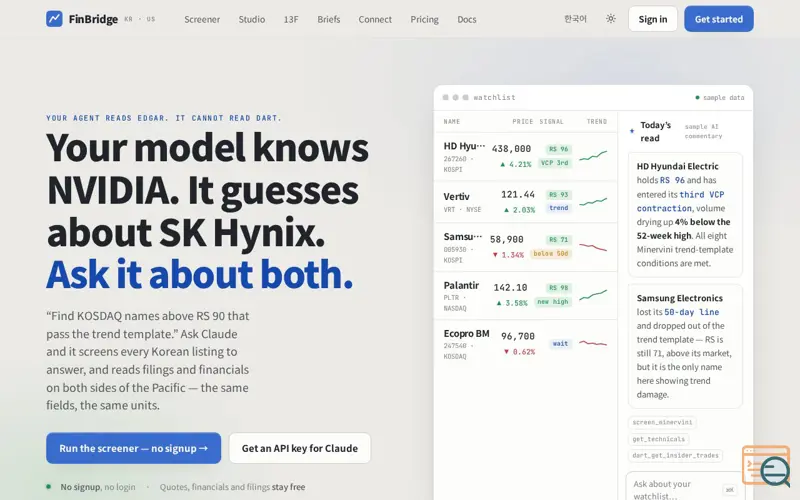Open the Pricing menu item
Screen dimensions: 800x500
pos(424,19)
